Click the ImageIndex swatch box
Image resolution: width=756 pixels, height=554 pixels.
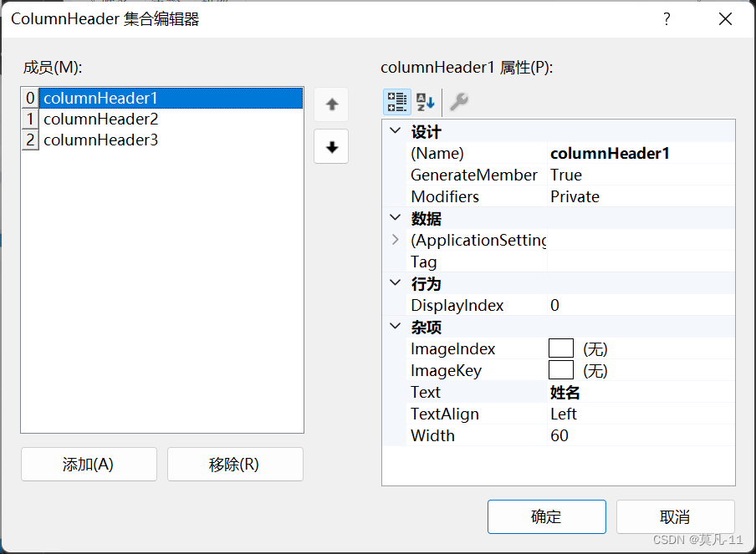click(561, 348)
